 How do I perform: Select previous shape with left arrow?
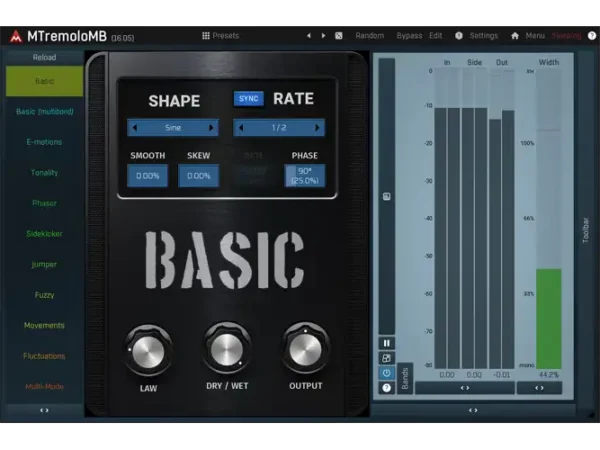(x=134, y=128)
